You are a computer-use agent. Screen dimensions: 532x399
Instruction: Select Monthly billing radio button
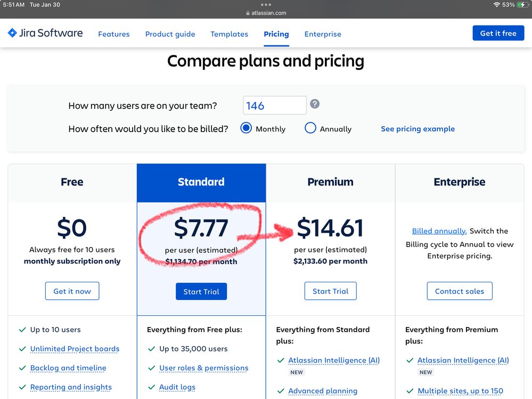[246, 128]
